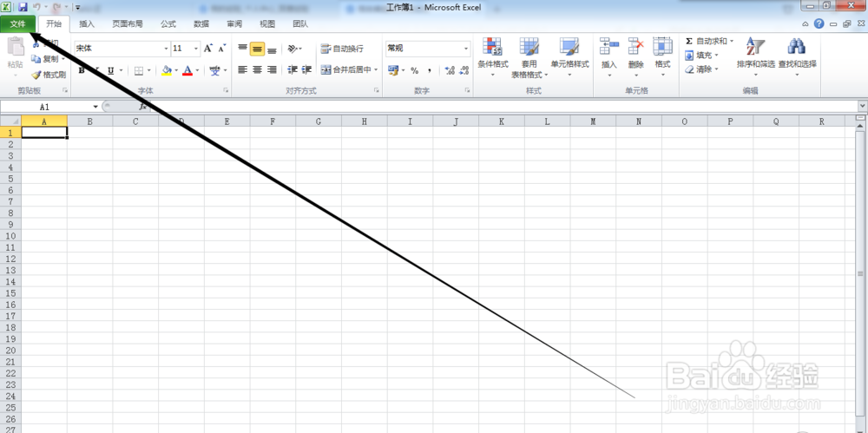Viewport: 868px width, 433px height.
Task: Apply the red font color A
Action: coord(187,70)
